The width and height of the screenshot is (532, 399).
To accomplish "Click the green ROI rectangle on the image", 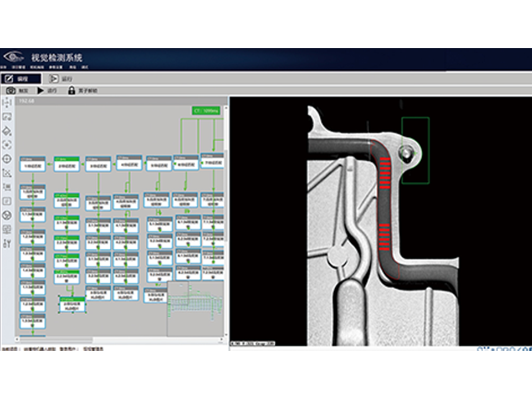I will coord(415,150).
